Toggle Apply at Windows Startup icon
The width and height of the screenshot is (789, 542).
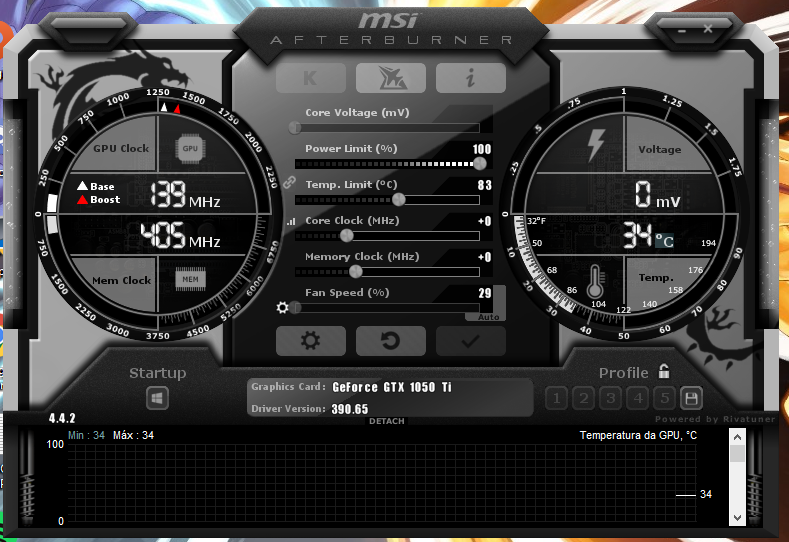point(157,399)
